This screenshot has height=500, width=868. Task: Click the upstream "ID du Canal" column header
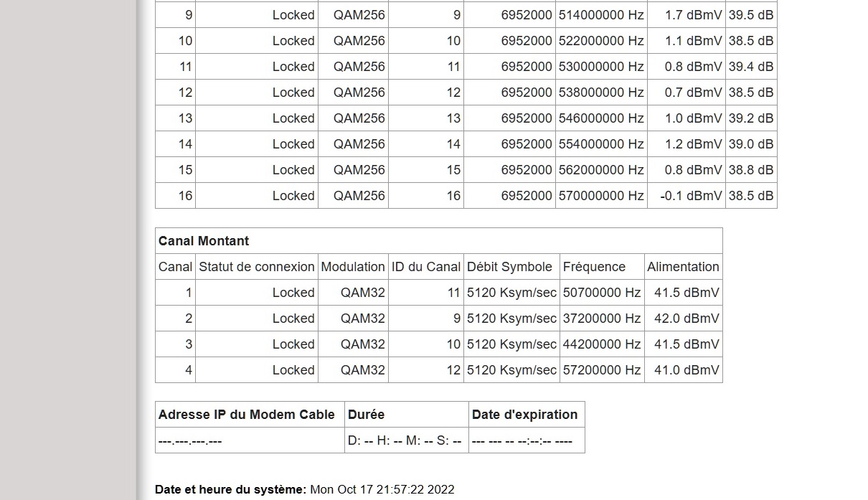point(426,267)
